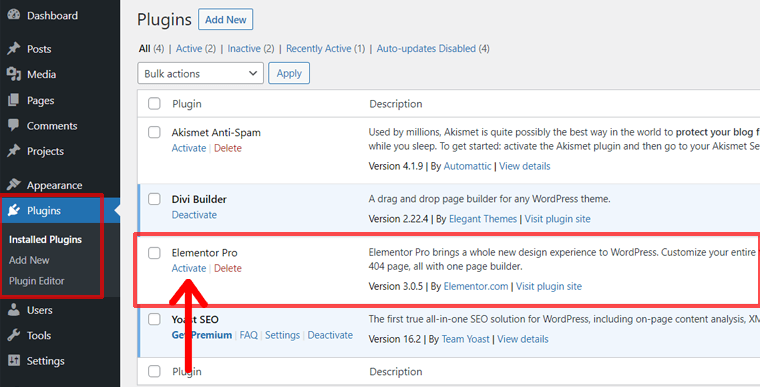Viewport: 760px width, 387px height.
Task: Open Plugin Editor submenu item
Action: click(x=36, y=281)
